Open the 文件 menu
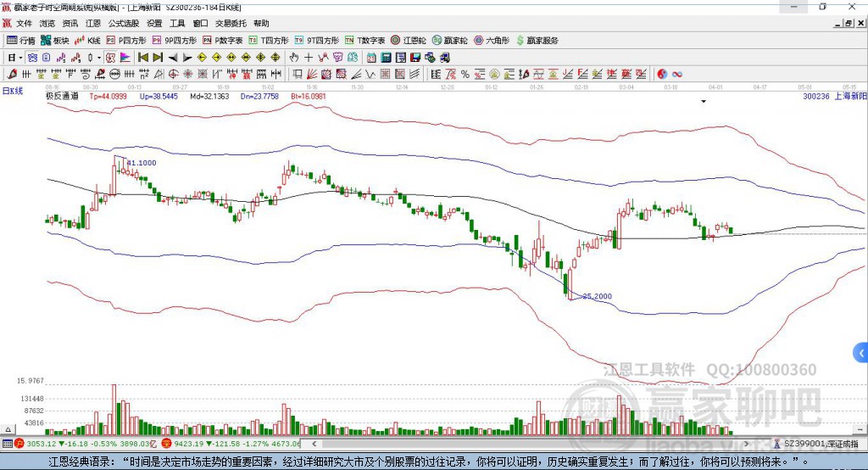The image size is (868, 470). tap(24, 23)
